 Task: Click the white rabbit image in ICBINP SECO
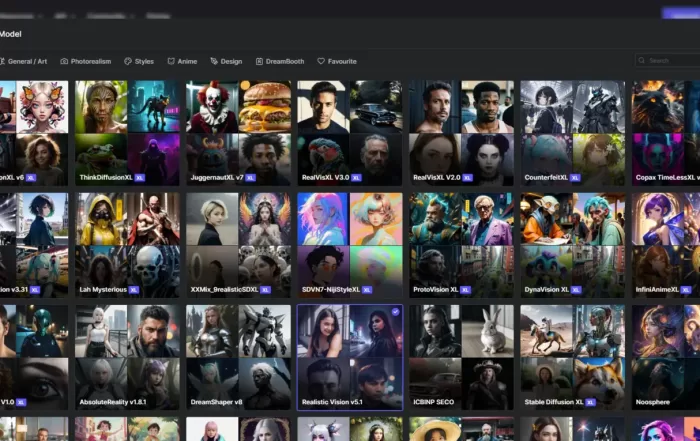pos(488,331)
